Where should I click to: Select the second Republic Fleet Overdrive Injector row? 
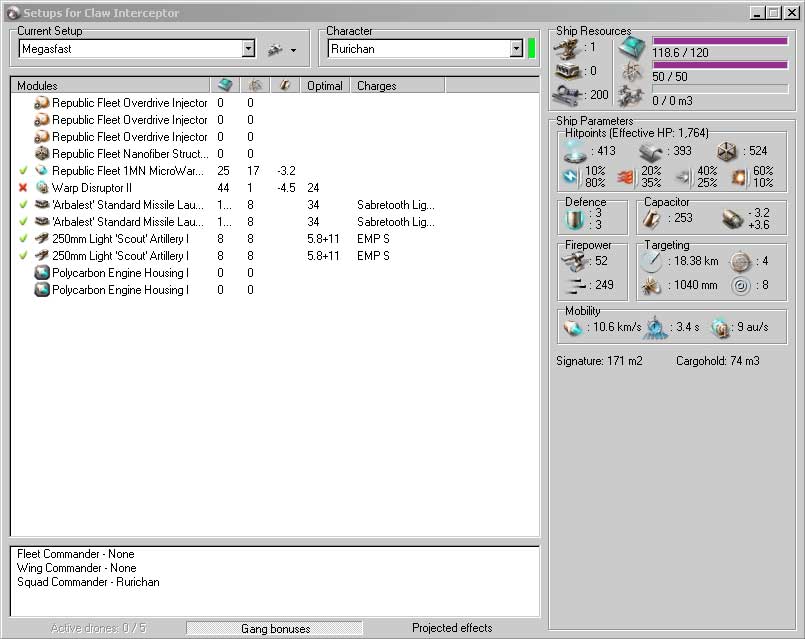(x=275, y=120)
